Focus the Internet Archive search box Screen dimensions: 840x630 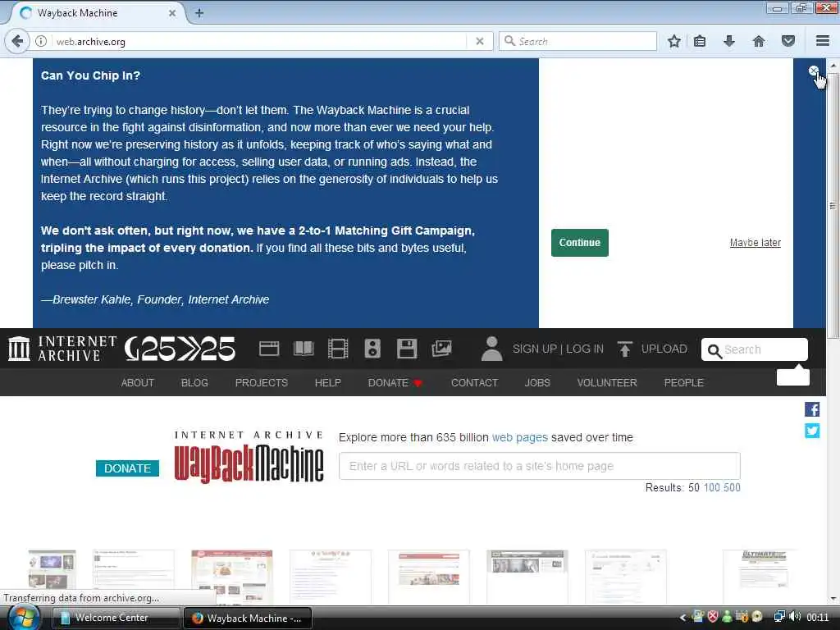point(755,349)
